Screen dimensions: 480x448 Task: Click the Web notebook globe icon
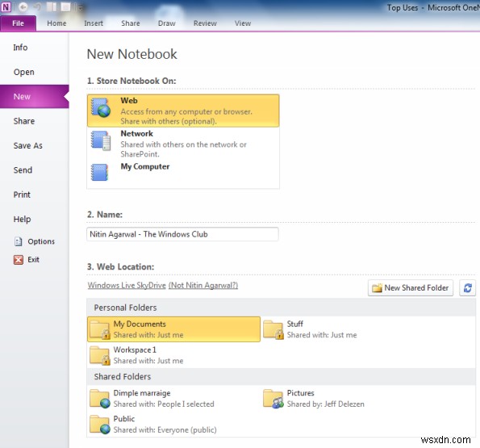tap(100, 108)
